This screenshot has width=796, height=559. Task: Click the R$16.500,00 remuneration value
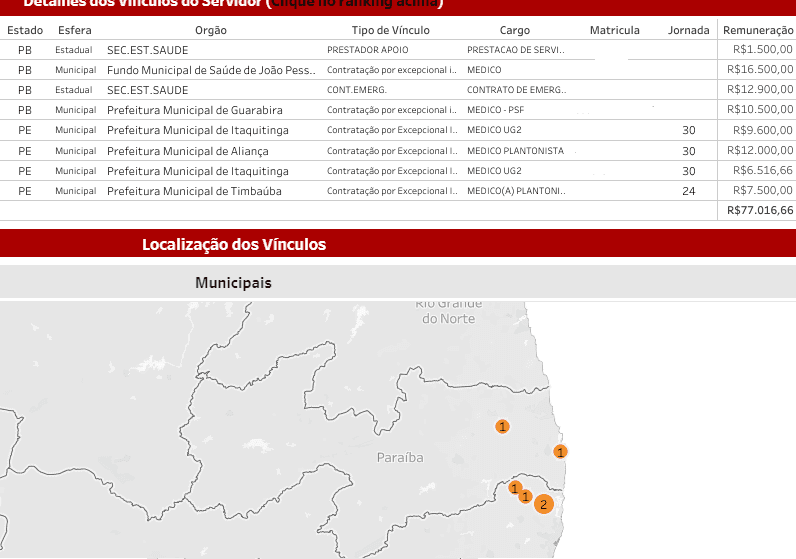759,70
